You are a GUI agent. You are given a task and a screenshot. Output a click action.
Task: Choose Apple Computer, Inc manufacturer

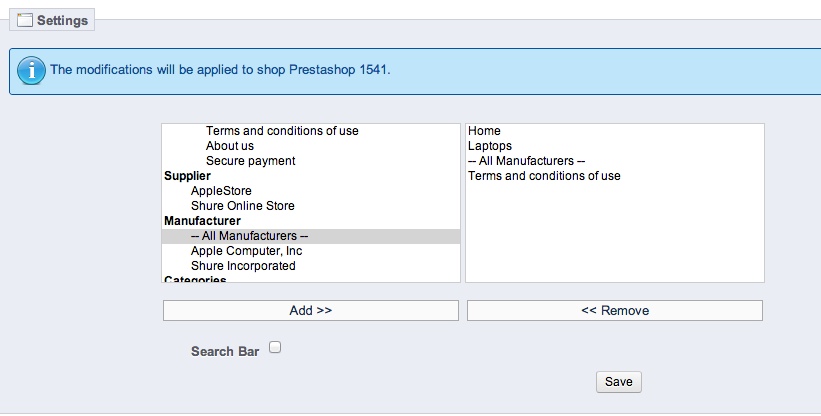point(246,251)
